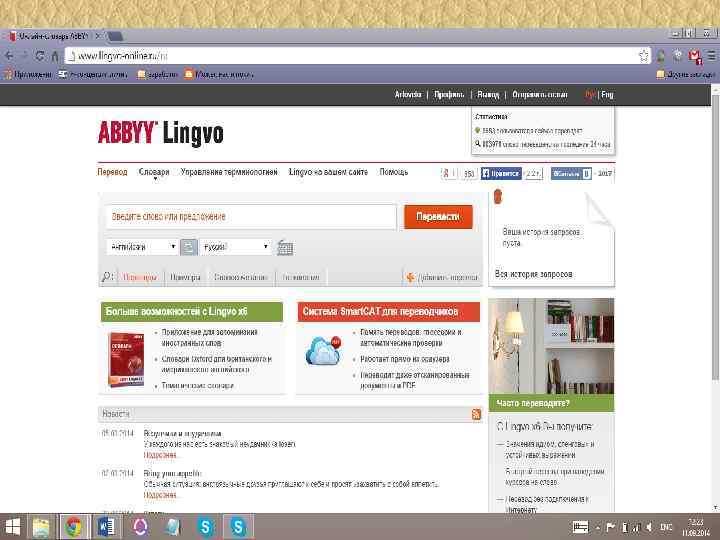Image resolution: width=720 pixels, height=540 pixels.
Task: Click the Arlovska user name link
Action: [x=408, y=95]
